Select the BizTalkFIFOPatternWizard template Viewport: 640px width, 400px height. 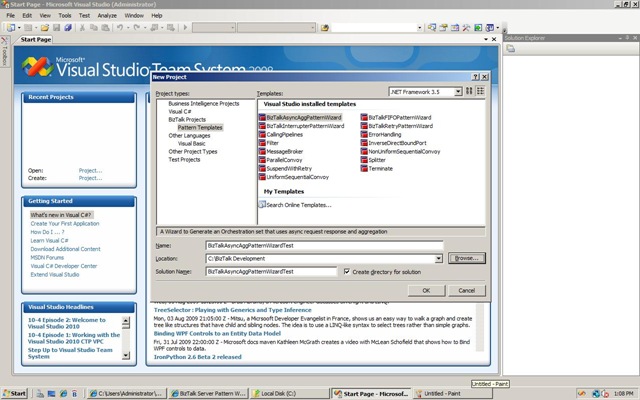coord(396,118)
